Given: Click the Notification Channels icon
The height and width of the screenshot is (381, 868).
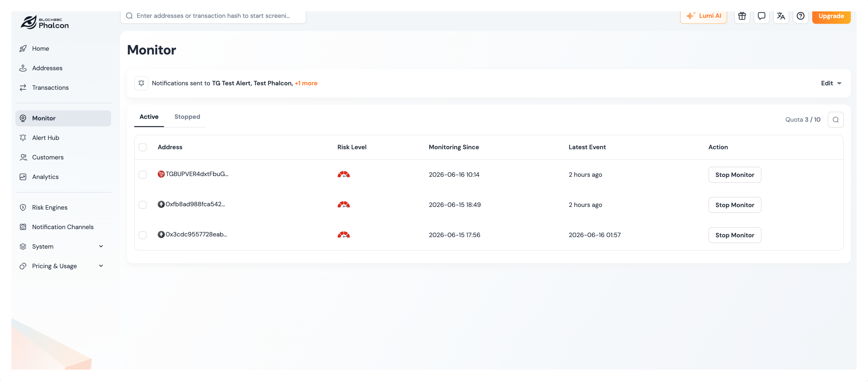Looking at the screenshot, I should 23,227.
